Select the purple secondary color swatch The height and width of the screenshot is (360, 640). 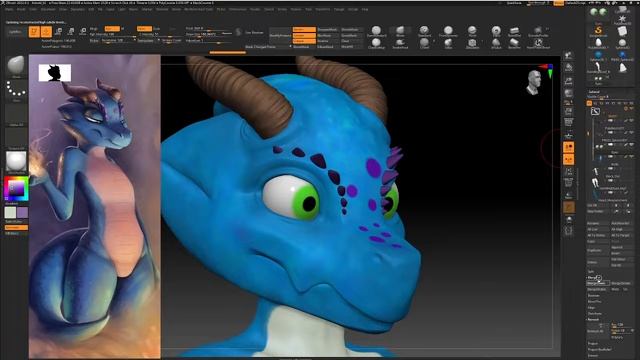(22, 212)
